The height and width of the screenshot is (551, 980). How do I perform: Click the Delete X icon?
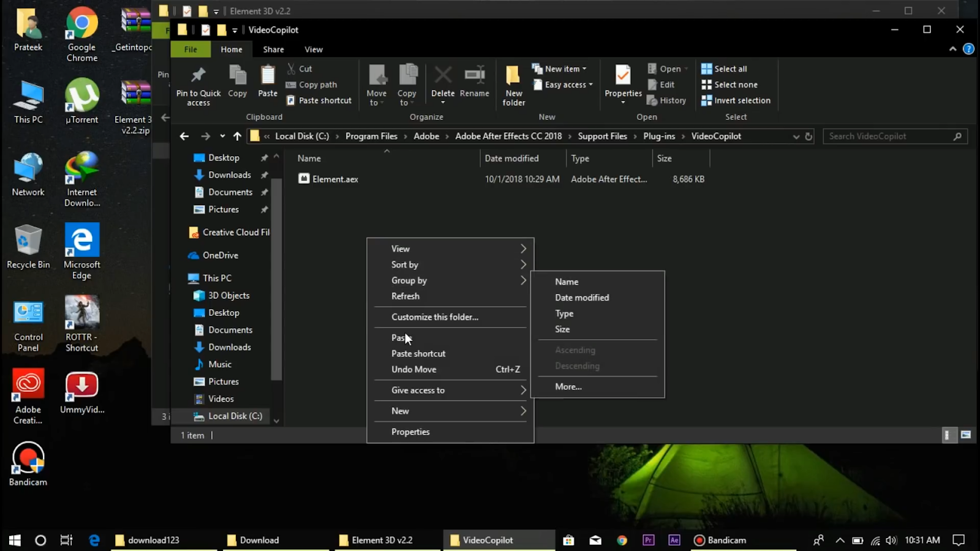point(443,75)
